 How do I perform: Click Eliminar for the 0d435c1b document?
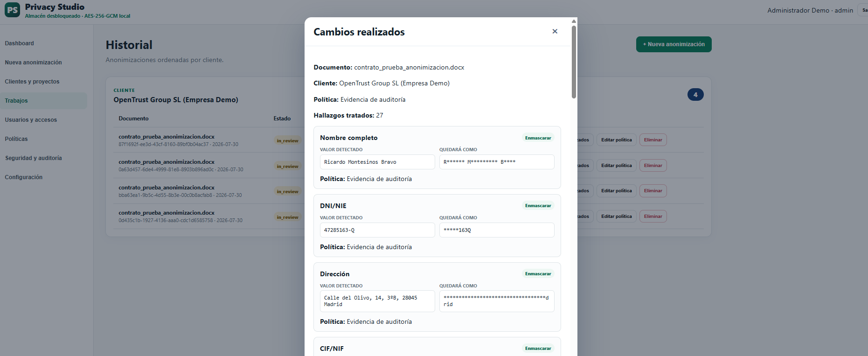(x=653, y=216)
